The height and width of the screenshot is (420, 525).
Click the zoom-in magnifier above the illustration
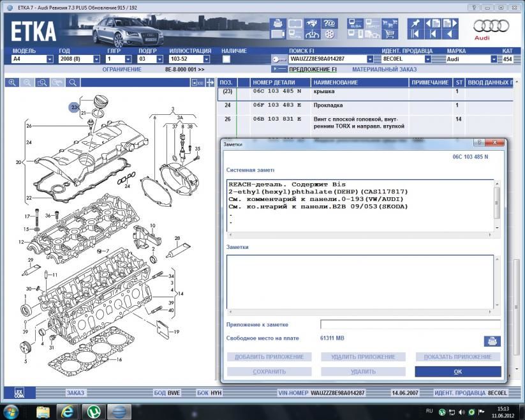[x=13, y=82]
